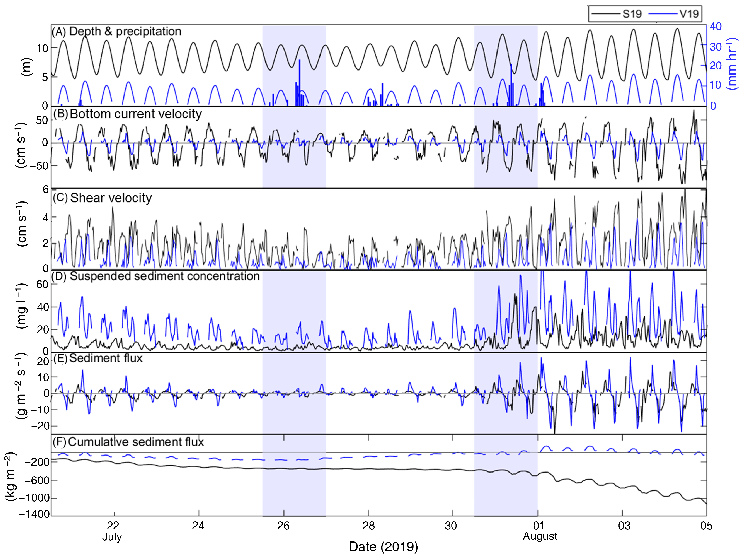The height and width of the screenshot is (560, 746).
Task: Click the black S19 legend line sample
Action: coord(606,14)
